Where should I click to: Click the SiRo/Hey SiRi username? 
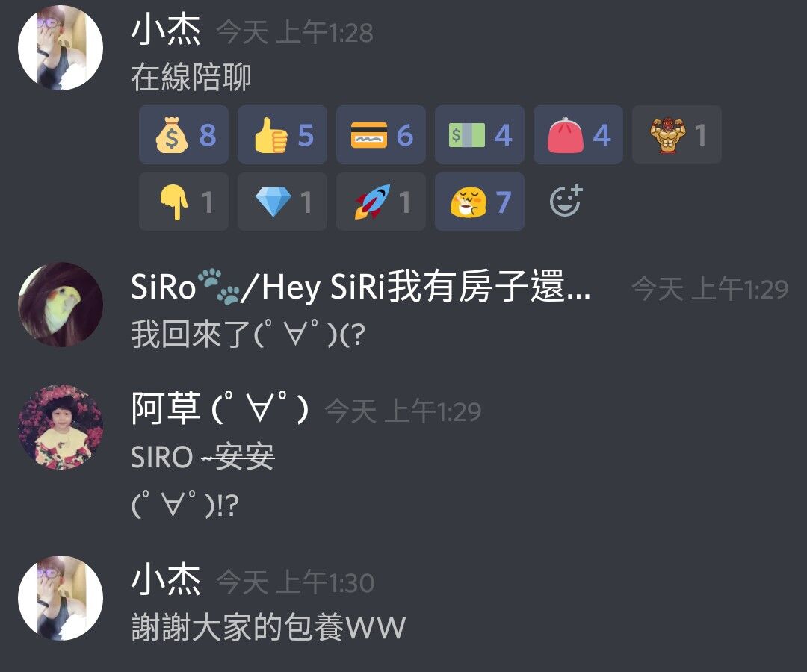click(361, 287)
